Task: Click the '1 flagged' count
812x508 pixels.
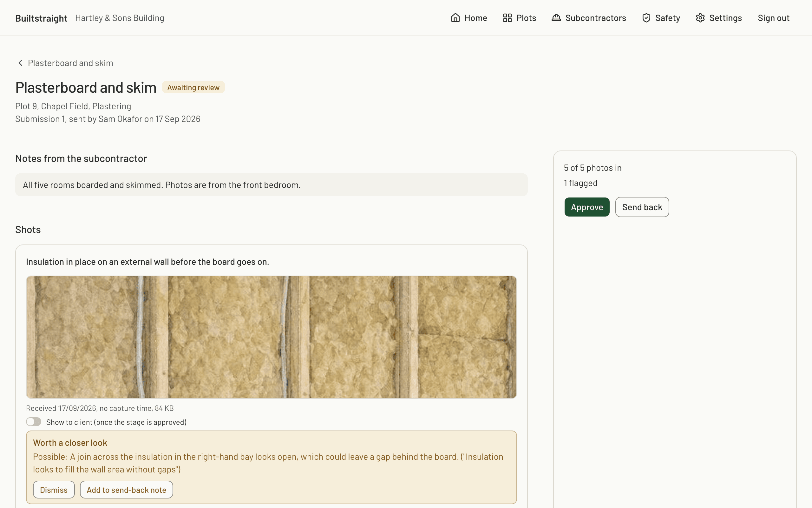Action: tap(580, 183)
